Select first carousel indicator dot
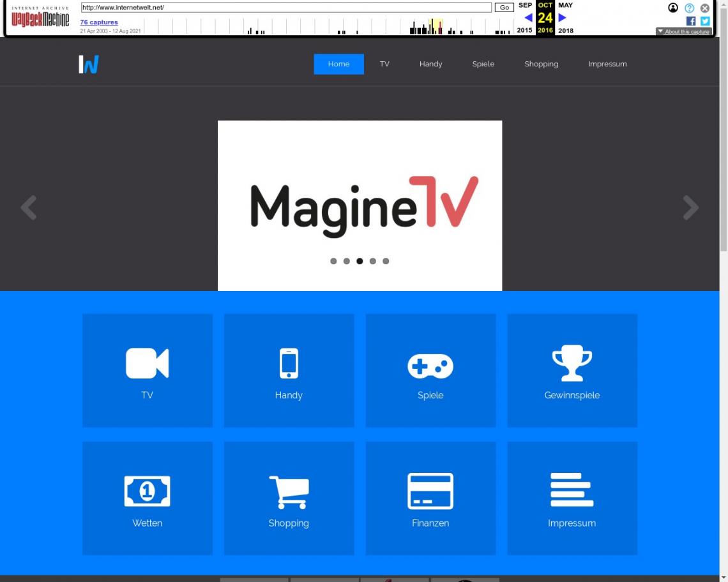Screen dimensions: 728x582 point(333,261)
